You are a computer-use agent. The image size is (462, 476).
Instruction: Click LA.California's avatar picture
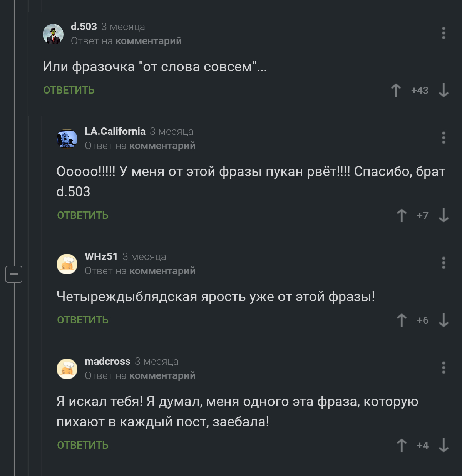click(x=67, y=139)
